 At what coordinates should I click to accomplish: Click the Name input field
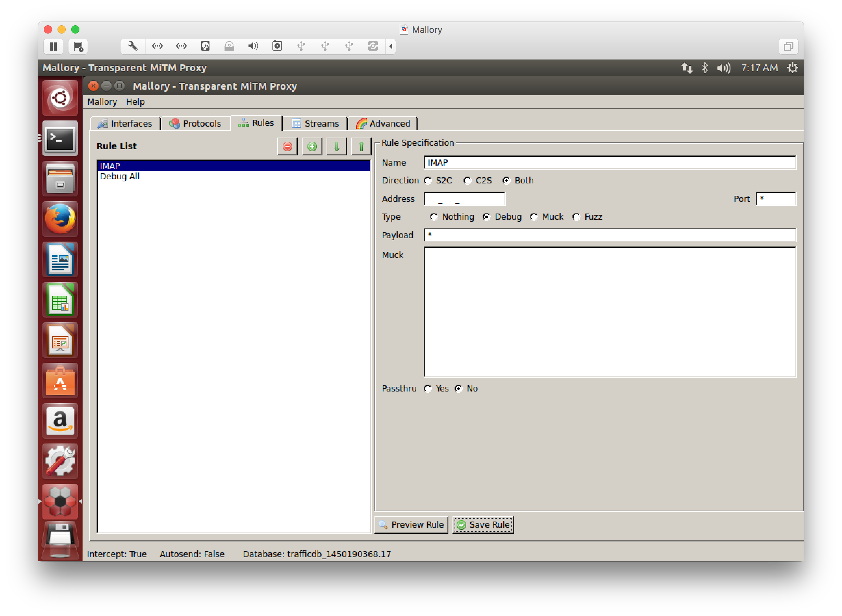(610, 163)
